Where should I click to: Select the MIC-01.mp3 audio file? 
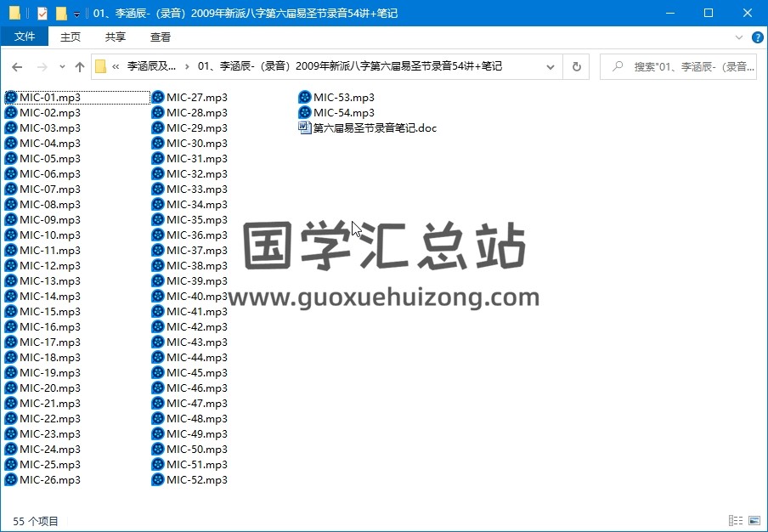point(49,97)
